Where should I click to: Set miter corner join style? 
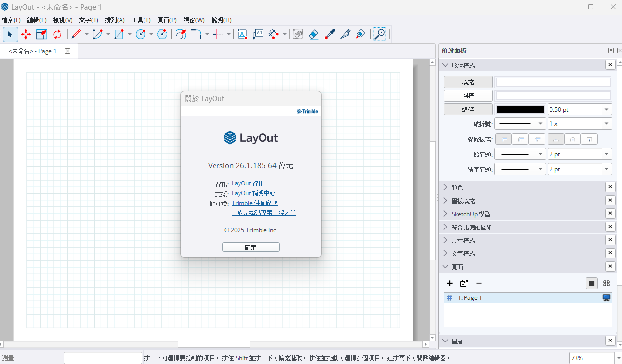click(x=503, y=139)
